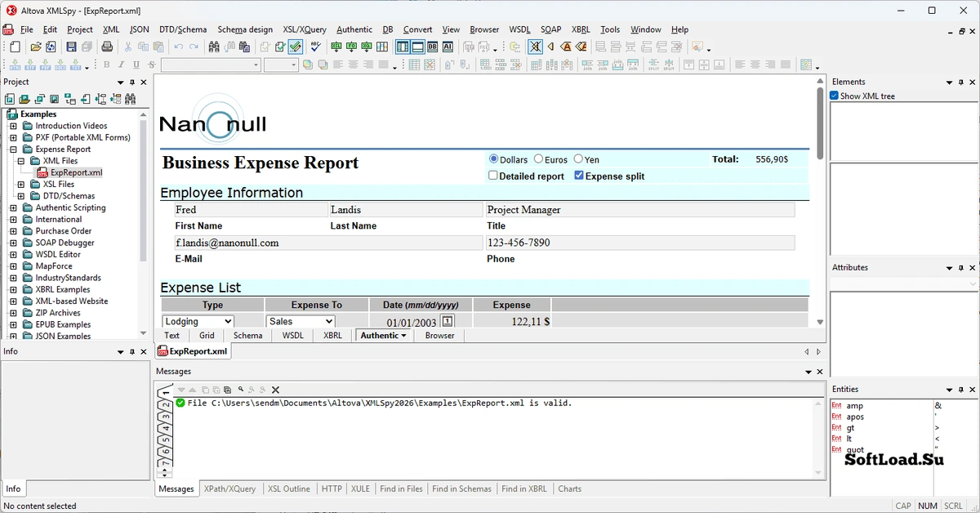The width and height of the screenshot is (980, 513).
Task: Open the Project panel dropdown arrow menu
Action: pos(121,83)
